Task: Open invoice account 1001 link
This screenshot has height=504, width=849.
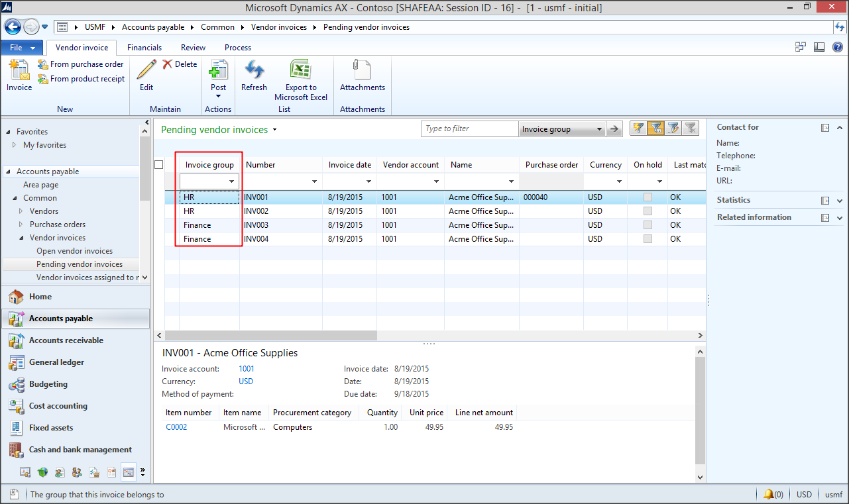Action: [x=247, y=369]
